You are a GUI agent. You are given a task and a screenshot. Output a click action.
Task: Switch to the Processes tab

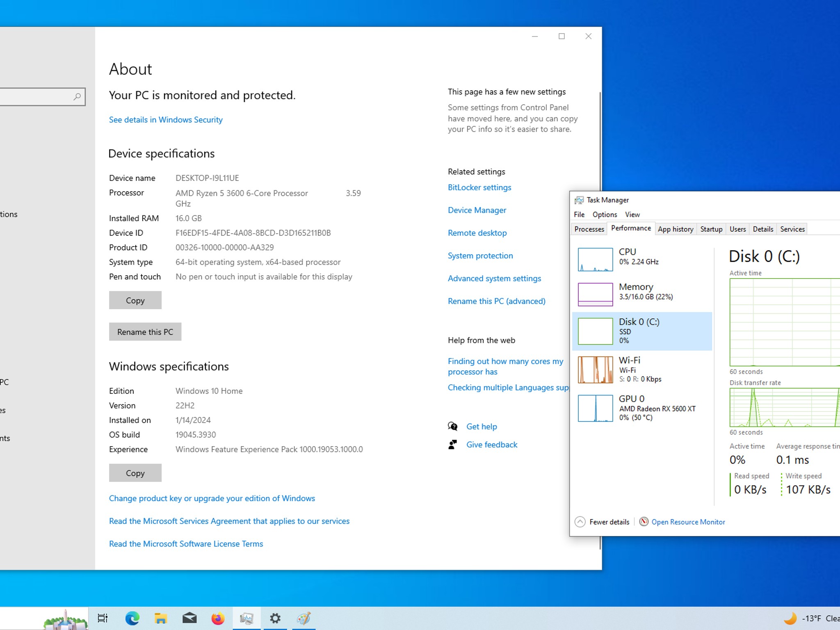coord(589,229)
